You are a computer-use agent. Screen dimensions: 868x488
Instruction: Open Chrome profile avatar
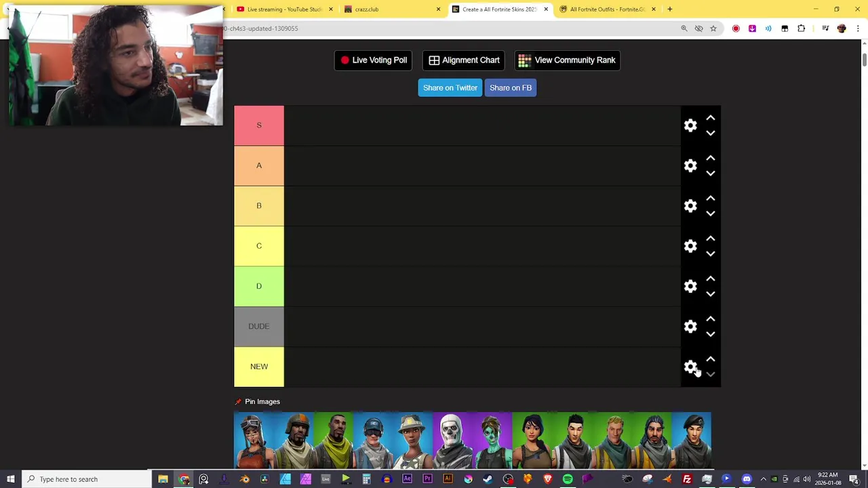pyautogui.click(x=842, y=28)
